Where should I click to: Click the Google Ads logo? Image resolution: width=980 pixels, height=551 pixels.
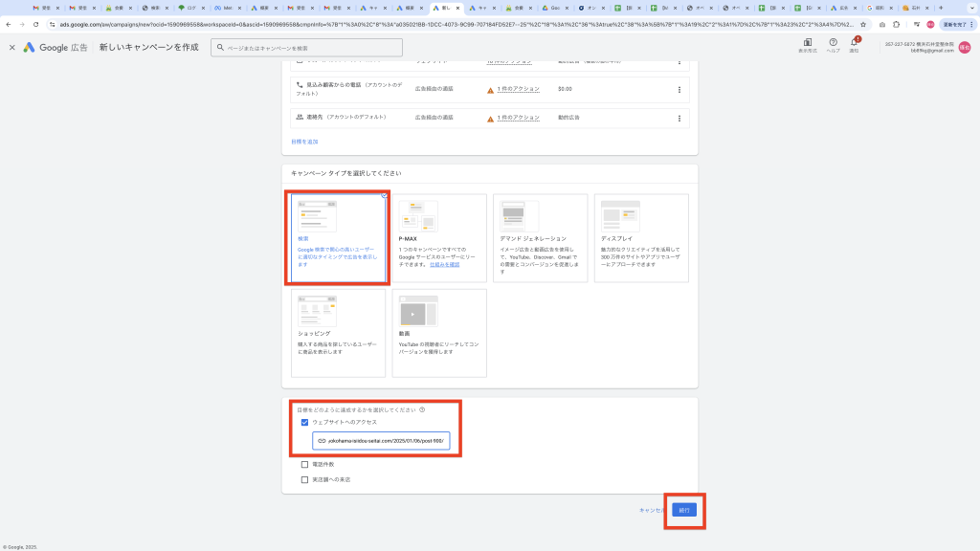tap(30, 47)
